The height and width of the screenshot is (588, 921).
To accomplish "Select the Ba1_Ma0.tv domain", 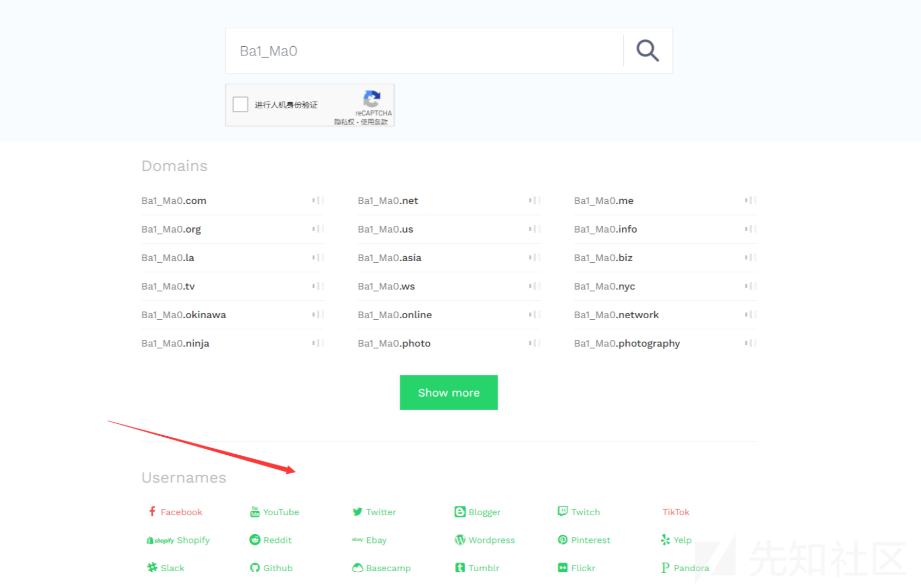I will coord(168,287).
